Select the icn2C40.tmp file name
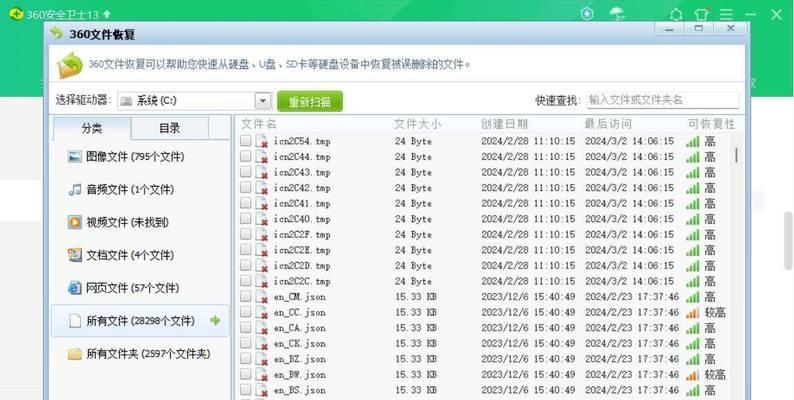The image size is (794, 400). 302,219
